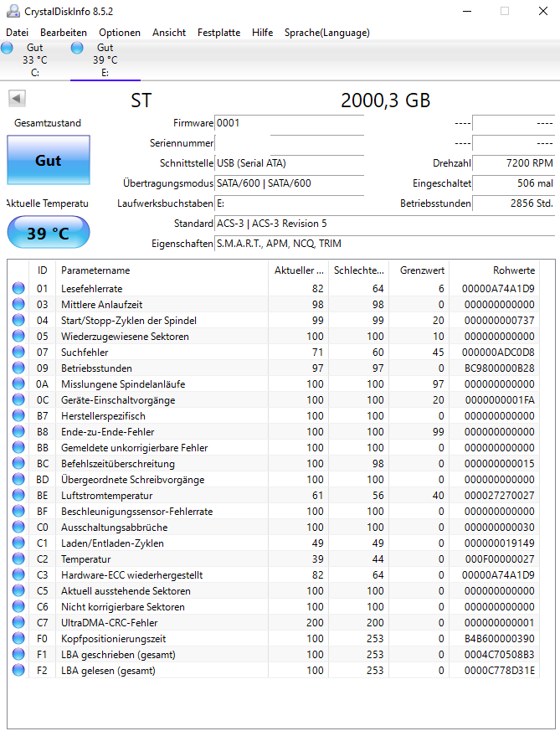Open the Sprache(Language) menu
This screenshot has height=731, width=560.
[327, 33]
